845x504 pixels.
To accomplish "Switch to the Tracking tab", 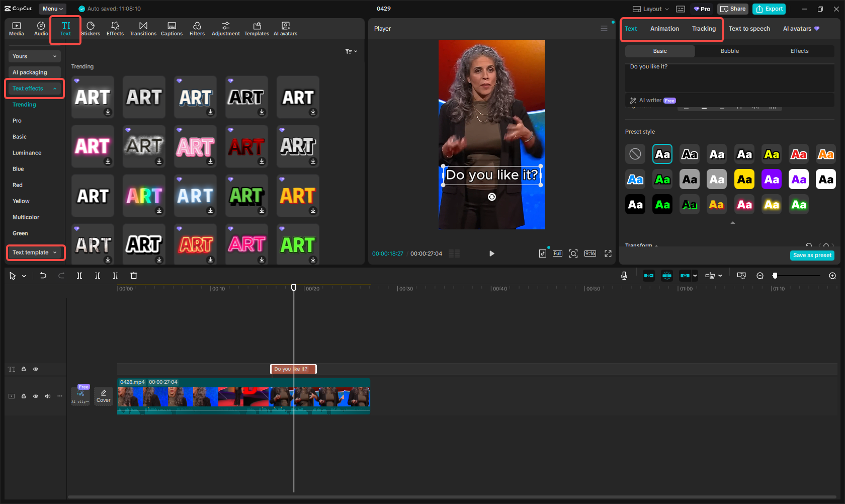I will point(704,29).
